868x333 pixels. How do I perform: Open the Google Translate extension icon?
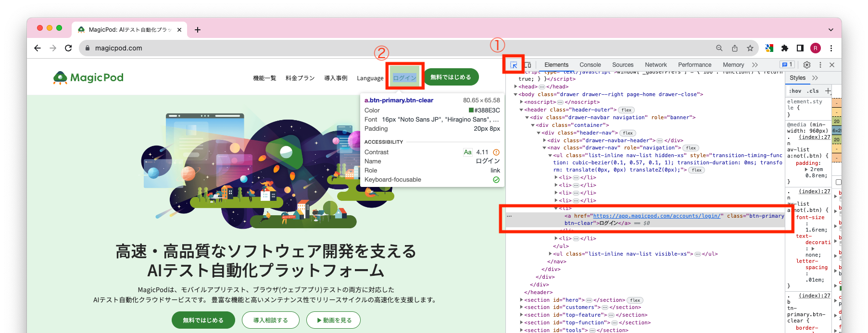pos(769,48)
